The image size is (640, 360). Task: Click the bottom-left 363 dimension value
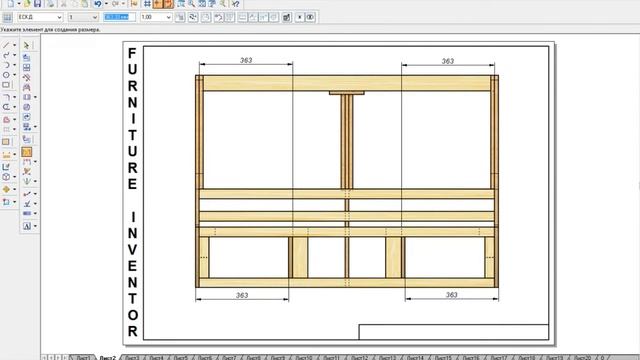(242, 295)
